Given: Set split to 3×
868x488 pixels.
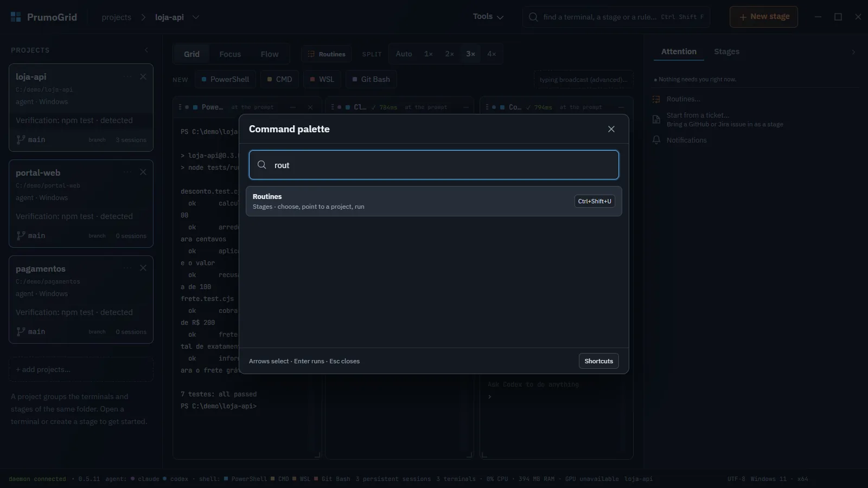Looking at the screenshot, I should pos(471,54).
